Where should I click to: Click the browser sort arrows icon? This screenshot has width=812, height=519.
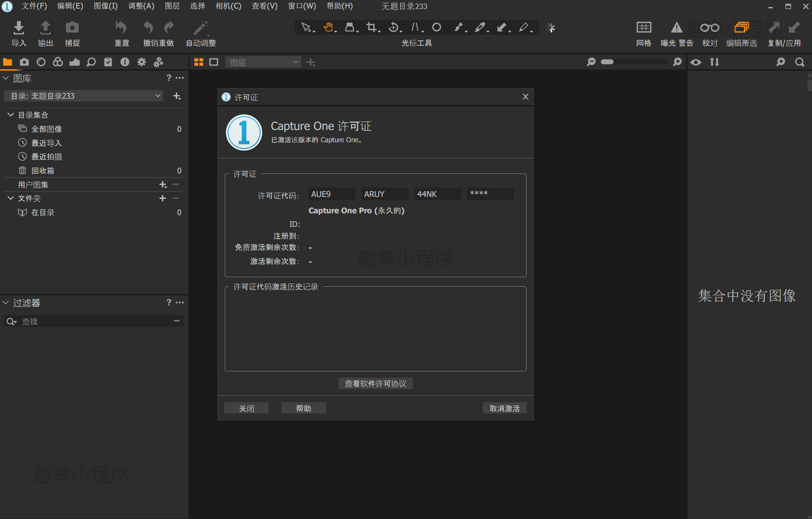(x=715, y=62)
